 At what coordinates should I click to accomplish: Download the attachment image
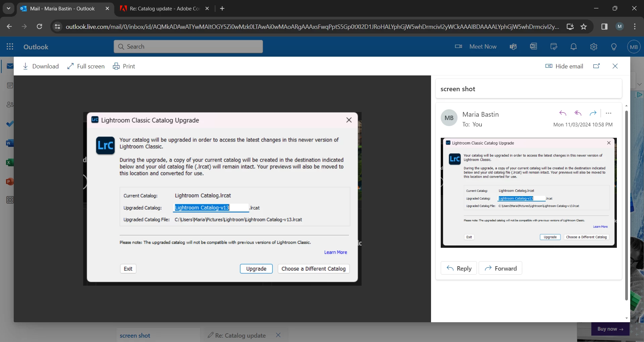[x=41, y=66]
